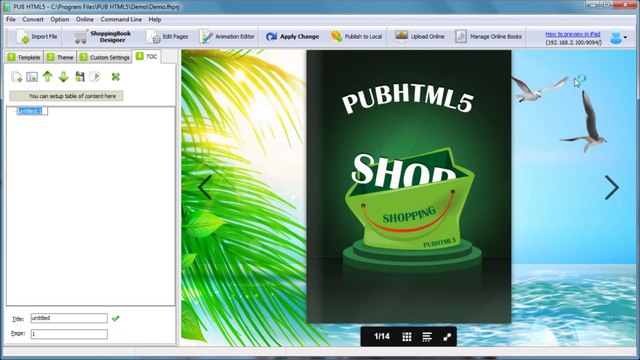This screenshot has width=640, height=360.
Task: Click Apply Change in the toolbar
Action: 292,37
